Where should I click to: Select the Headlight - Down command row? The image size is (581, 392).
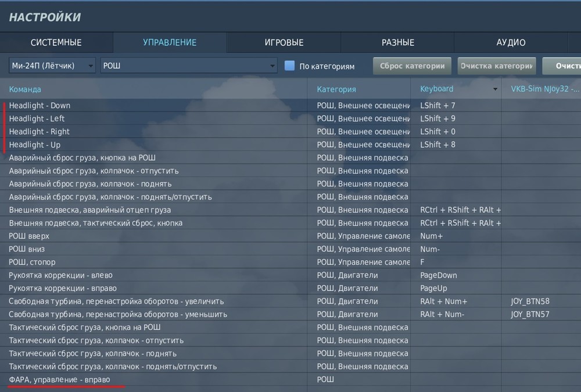click(x=40, y=106)
